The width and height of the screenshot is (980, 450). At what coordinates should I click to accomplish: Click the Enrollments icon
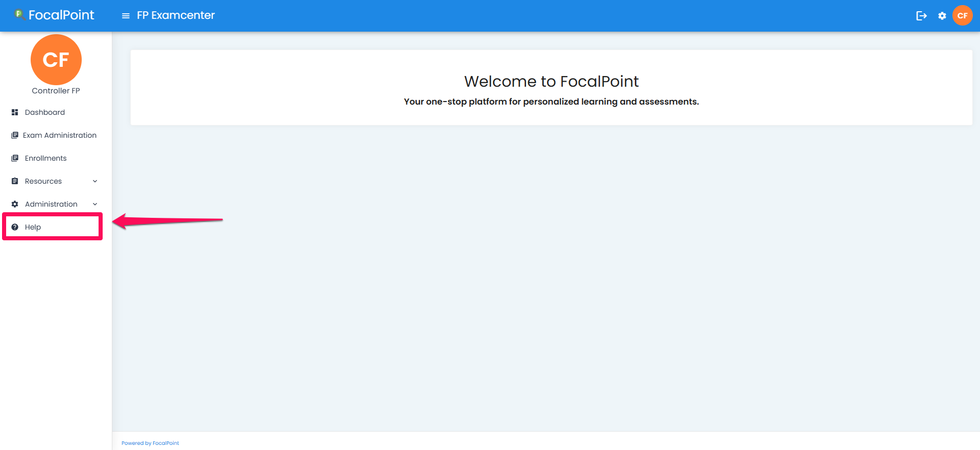[15, 158]
